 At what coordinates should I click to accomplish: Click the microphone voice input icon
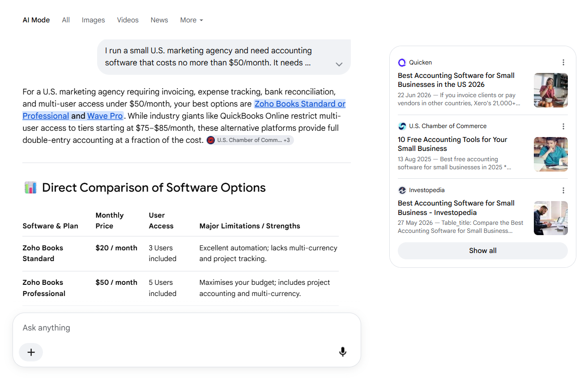click(x=343, y=352)
